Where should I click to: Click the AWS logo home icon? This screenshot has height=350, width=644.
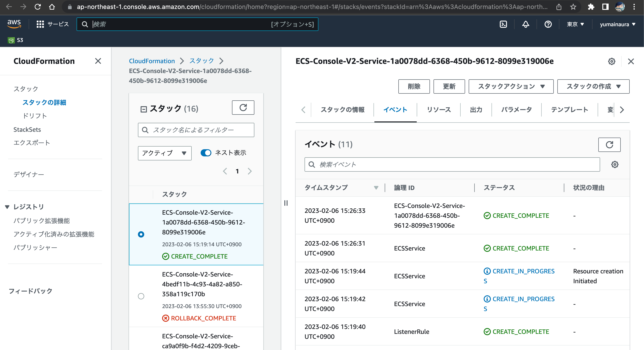14,24
